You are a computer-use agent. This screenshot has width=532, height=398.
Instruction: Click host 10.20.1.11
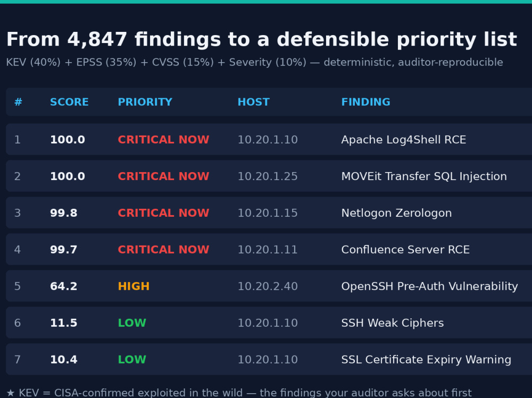(x=268, y=250)
